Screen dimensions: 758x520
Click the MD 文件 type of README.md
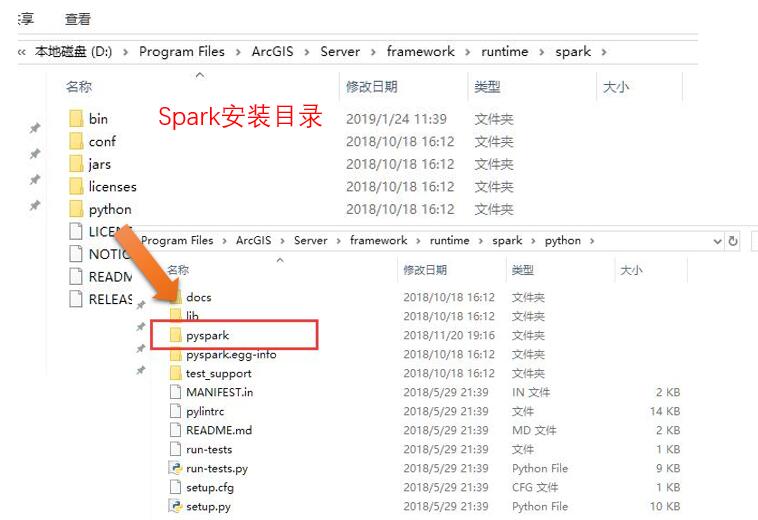534,430
